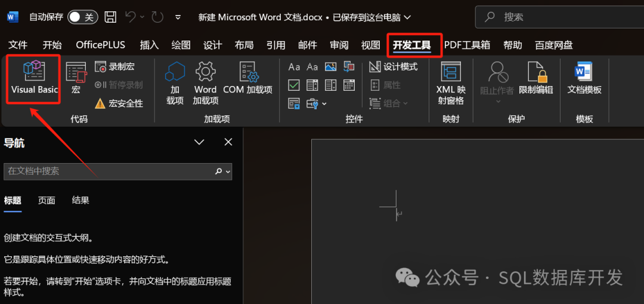This screenshot has height=304, width=644.
Task: Insert plain text content control (second Aa)
Action: pos(312,67)
